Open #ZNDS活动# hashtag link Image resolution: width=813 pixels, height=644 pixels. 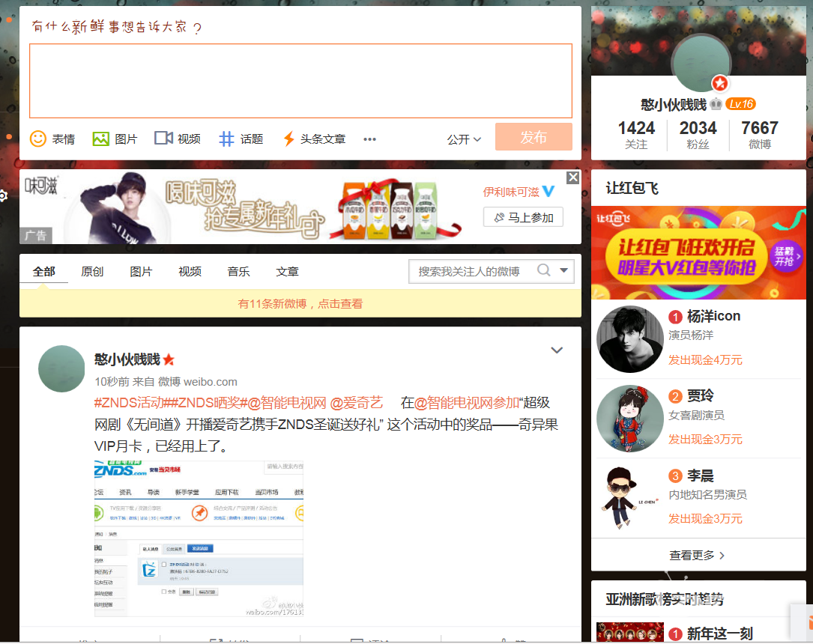tap(133, 403)
